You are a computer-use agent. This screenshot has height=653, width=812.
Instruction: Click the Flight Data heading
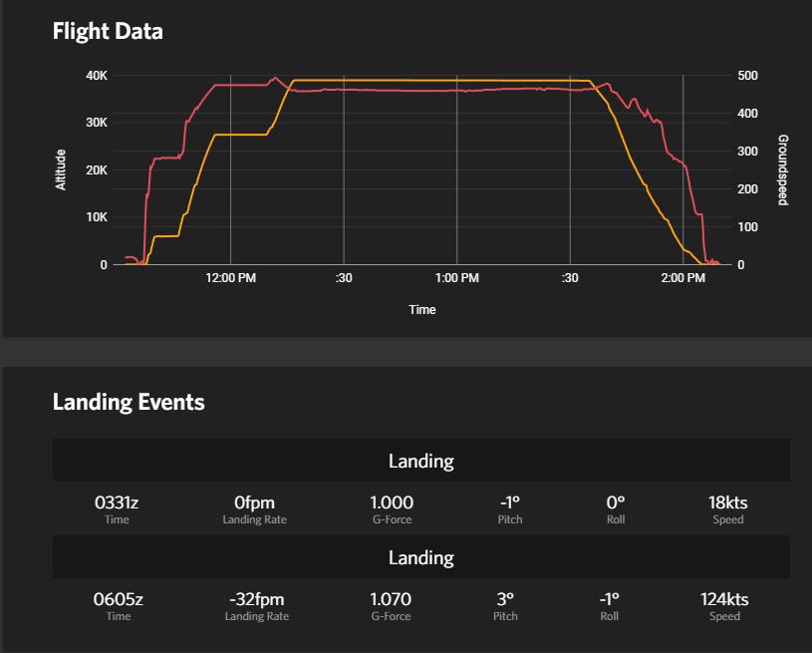click(x=108, y=32)
